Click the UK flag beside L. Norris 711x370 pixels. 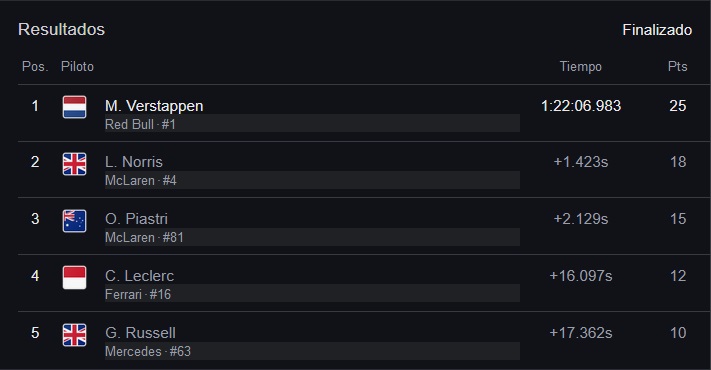[74, 164]
